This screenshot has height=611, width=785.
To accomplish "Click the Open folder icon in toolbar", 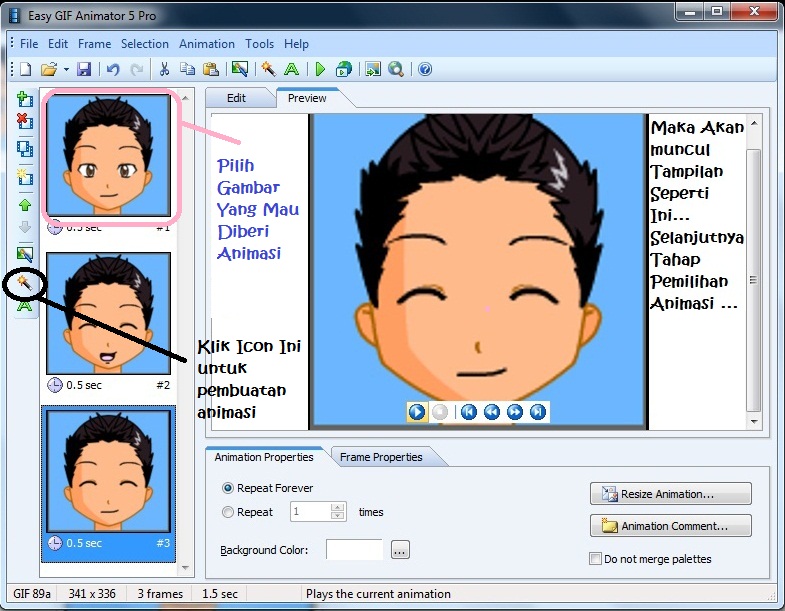I will pyautogui.click(x=49, y=69).
